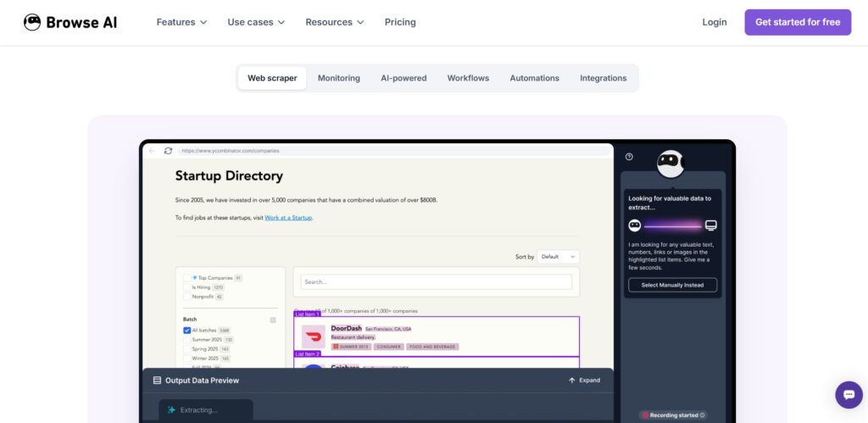Viewport: 868px width, 423px height.
Task: Open the Resources dropdown menu
Action: (x=334, y=22)
